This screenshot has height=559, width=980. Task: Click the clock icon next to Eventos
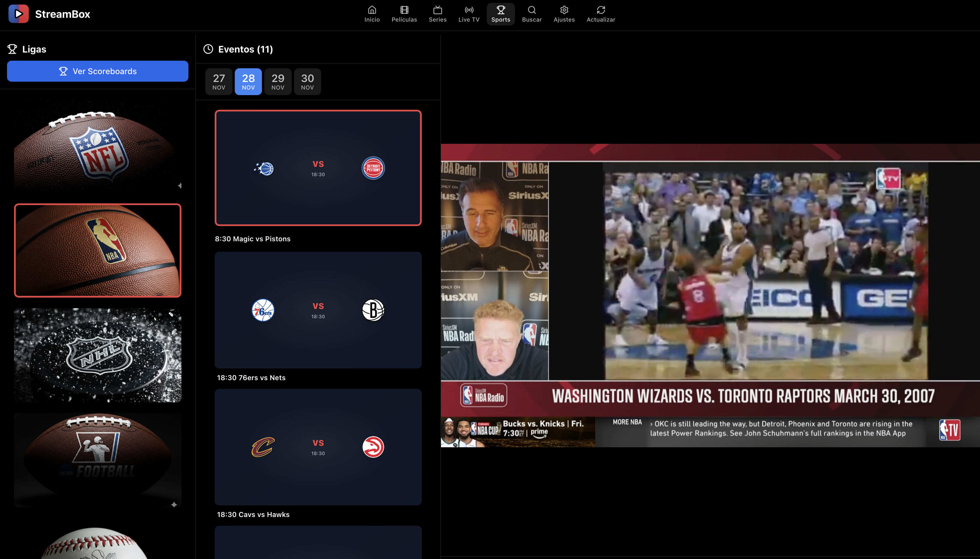pos(208,49)
